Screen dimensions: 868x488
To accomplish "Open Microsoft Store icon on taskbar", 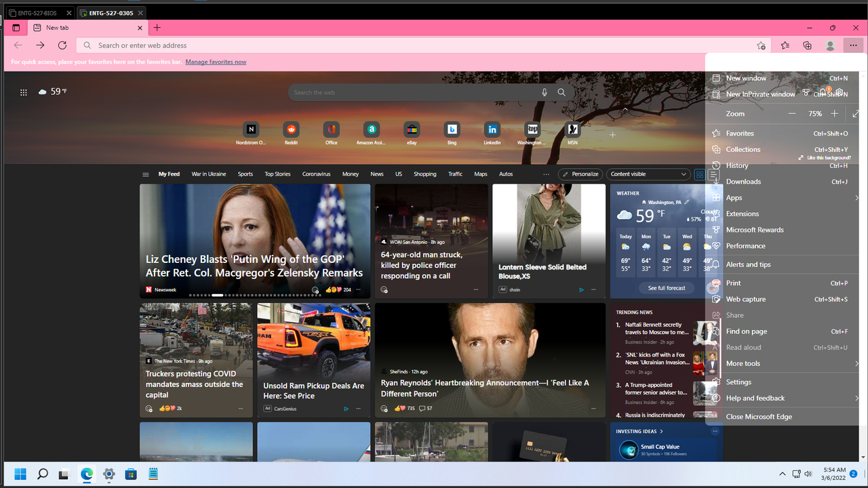I will point(131,474).
